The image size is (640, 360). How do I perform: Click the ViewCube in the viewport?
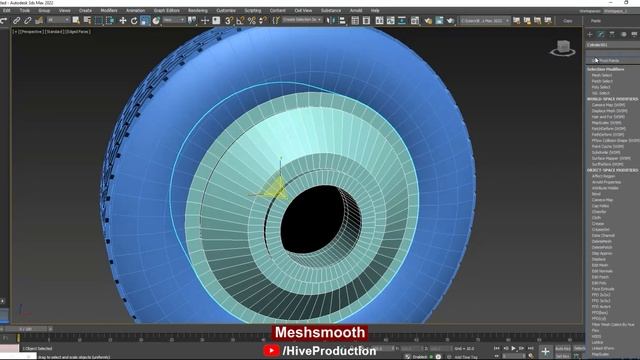(563, 48)
